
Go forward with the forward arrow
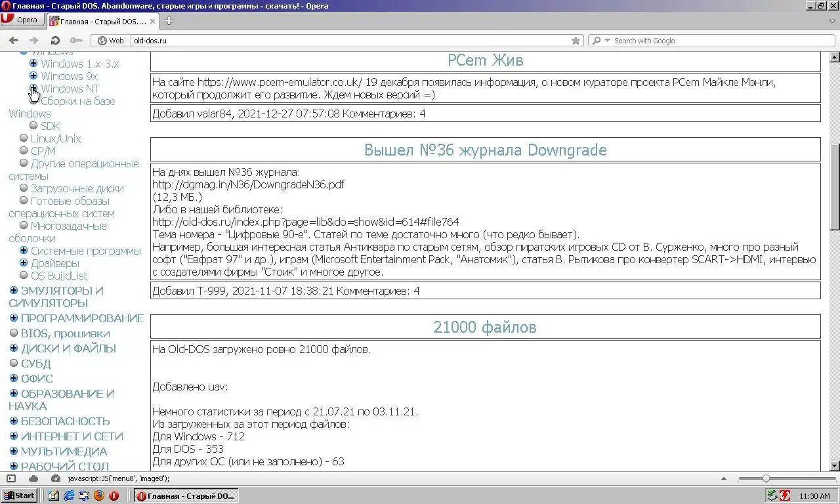click(x=33, y=41)
